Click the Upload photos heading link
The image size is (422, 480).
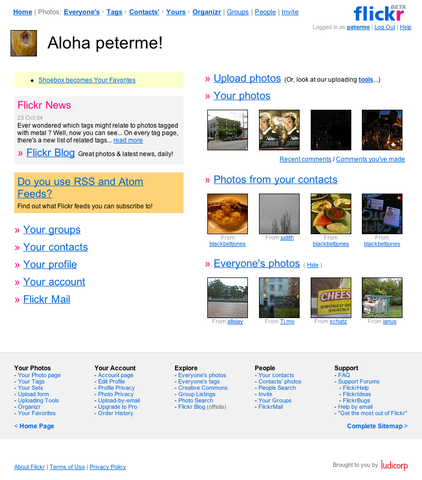tap(247, 78)
